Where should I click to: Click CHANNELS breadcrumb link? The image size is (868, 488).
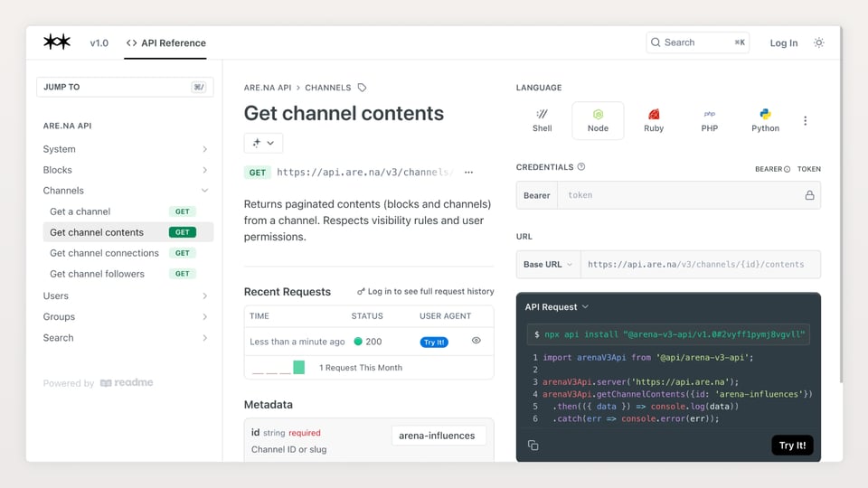pyautogui.click(x=327, y=88)
